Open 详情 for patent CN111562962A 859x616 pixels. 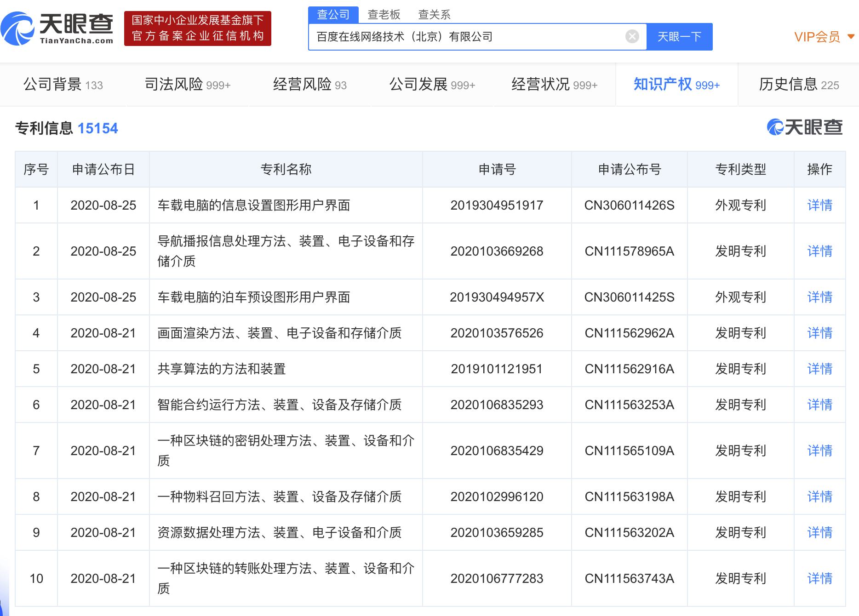click(819, 333)
